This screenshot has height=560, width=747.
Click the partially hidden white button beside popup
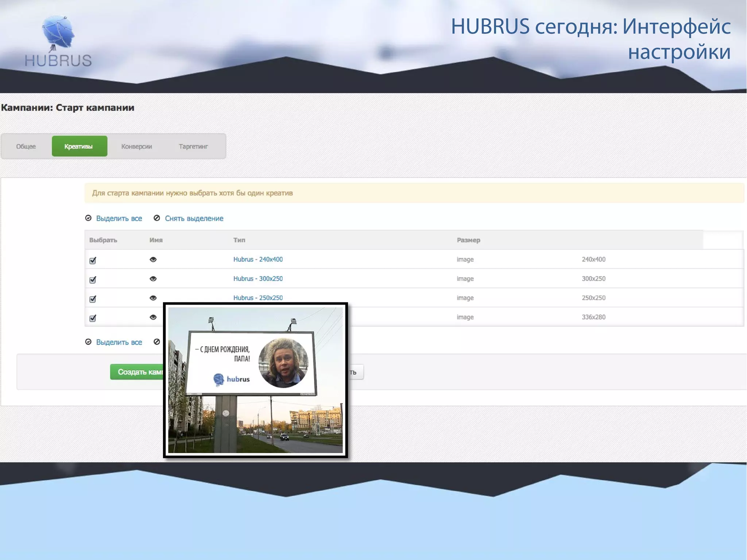356,372
